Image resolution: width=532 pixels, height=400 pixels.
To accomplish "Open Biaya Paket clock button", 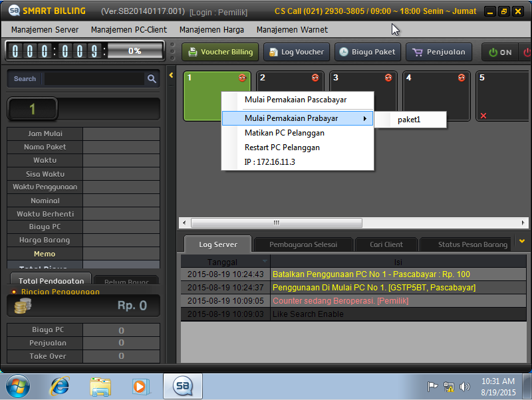I will pos(368,52).
